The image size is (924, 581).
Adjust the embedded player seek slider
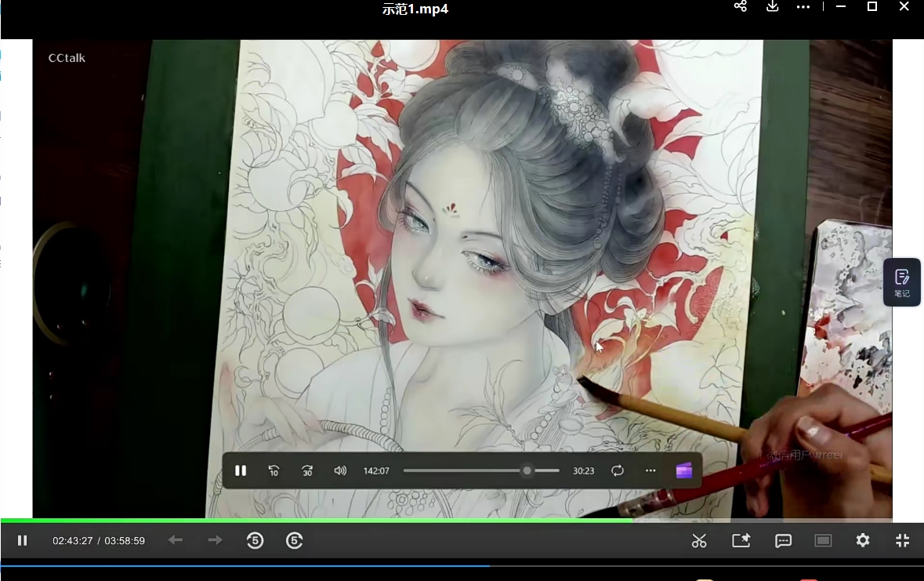[x=481, y=470]
